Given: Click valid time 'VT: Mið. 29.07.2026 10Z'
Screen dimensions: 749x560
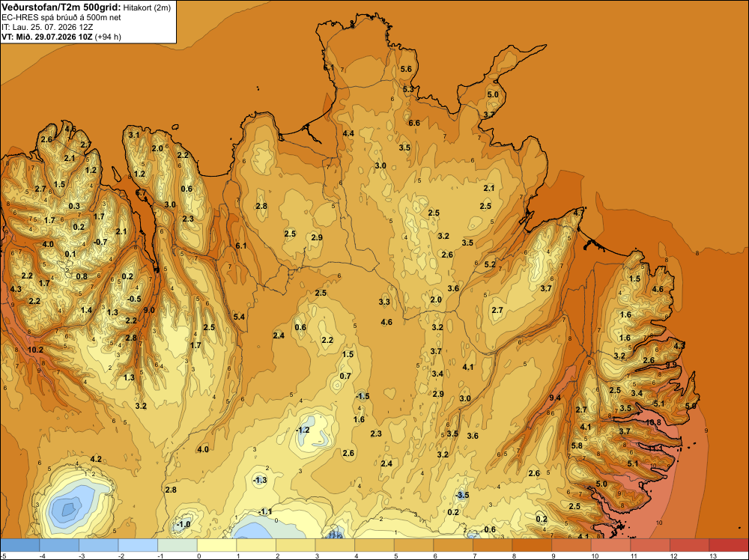Looking at the screenshot, I should pyautogui.click(x=47, y=37).
